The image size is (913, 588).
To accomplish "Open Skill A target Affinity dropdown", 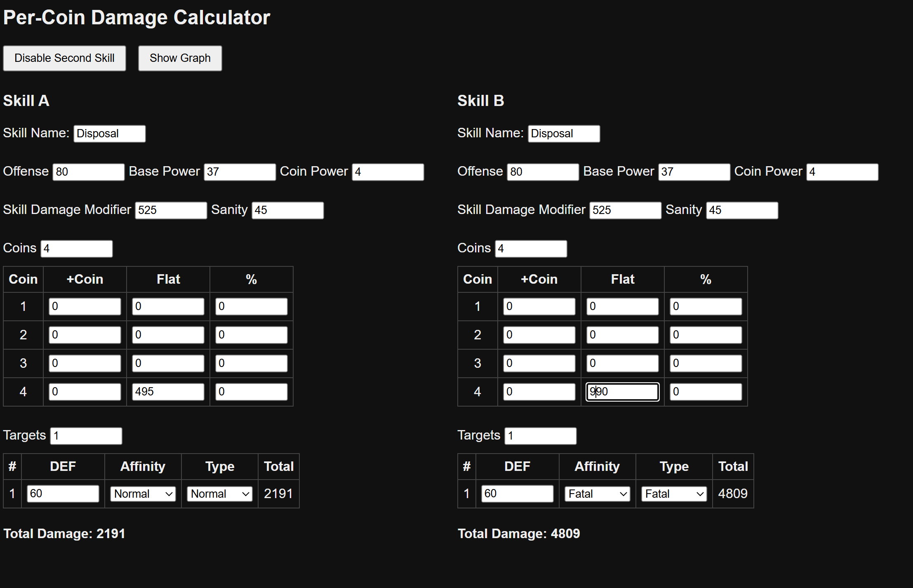I will coord(143,494).
